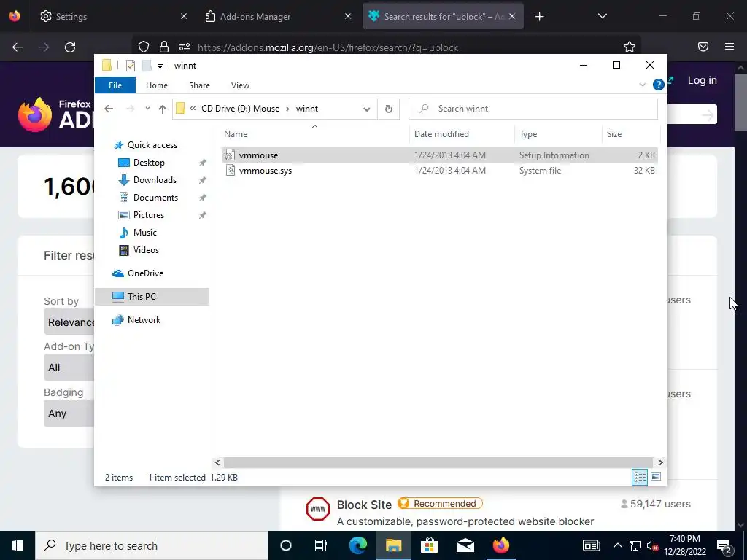Click the Properties icon in Explorer title bar
Viewport: 747px width, 560px height.
point(130,66)
